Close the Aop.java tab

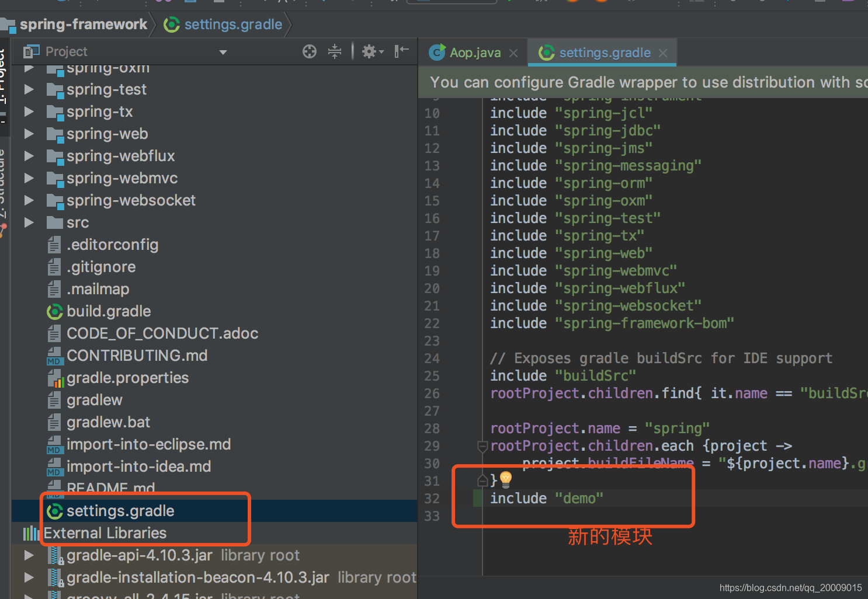513,53
